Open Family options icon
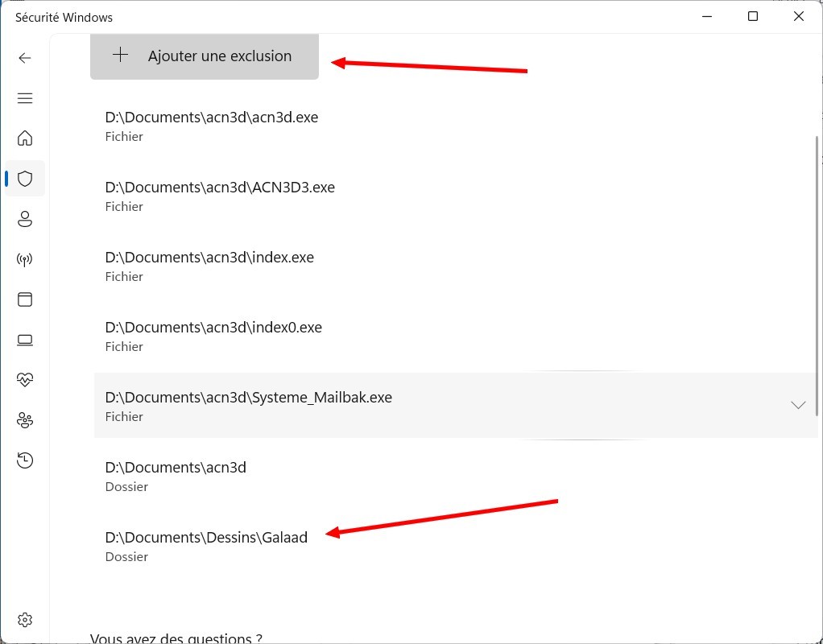This screenshot has height=644, width=823. point(25,419)
